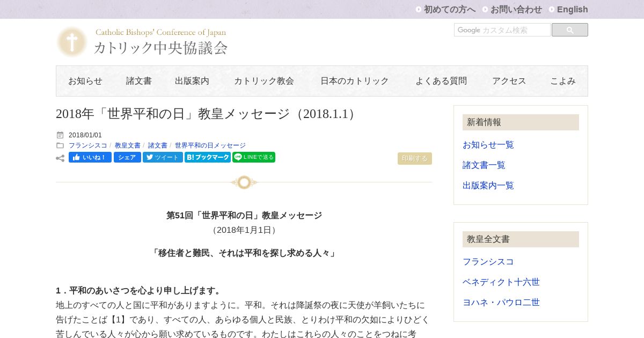Add a Hatena ブックマーク bookmark
The height and width of the screenshot is (338, 644).
coord(208,157)
